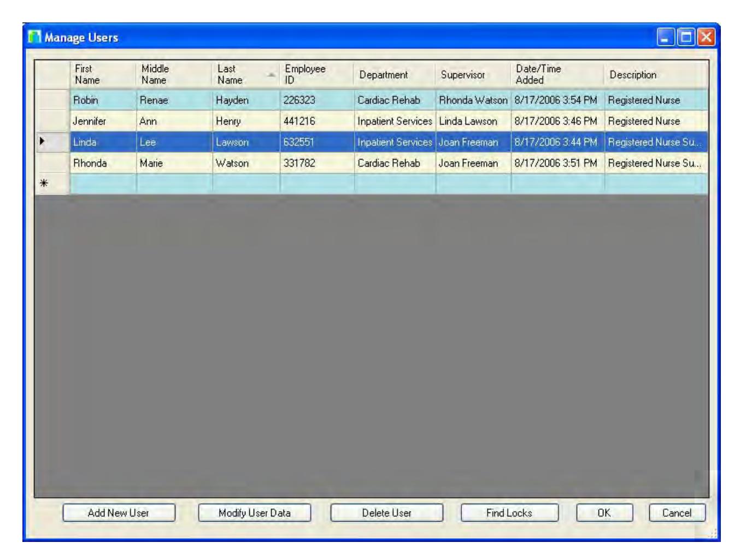
Task: Click employee ID 441216
Action: (317, 121)
